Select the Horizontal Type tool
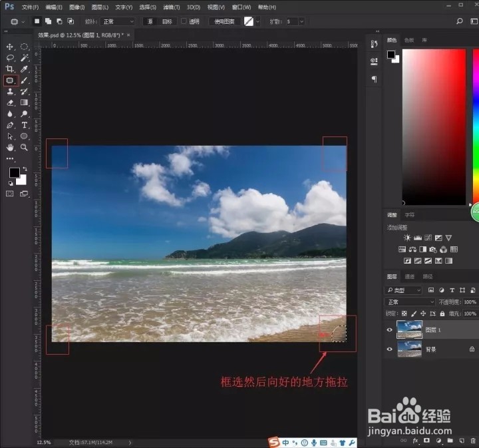Image resolution: width=479 pixels, height=448 pixels. (24, 125)
